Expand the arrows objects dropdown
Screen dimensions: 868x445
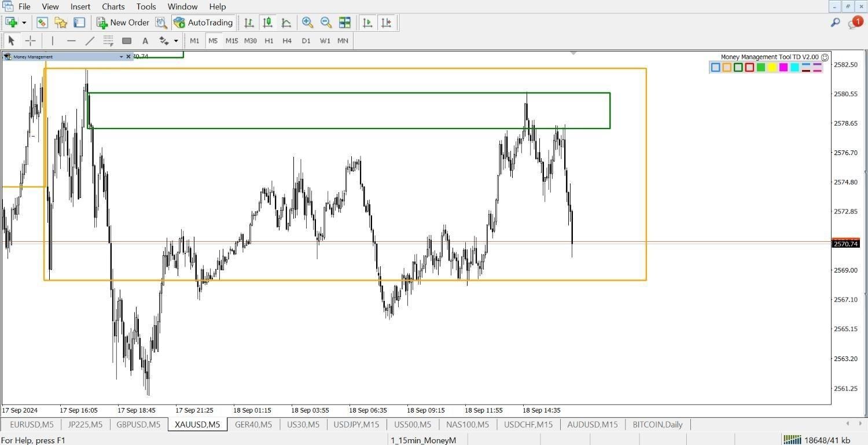point(176,41)
